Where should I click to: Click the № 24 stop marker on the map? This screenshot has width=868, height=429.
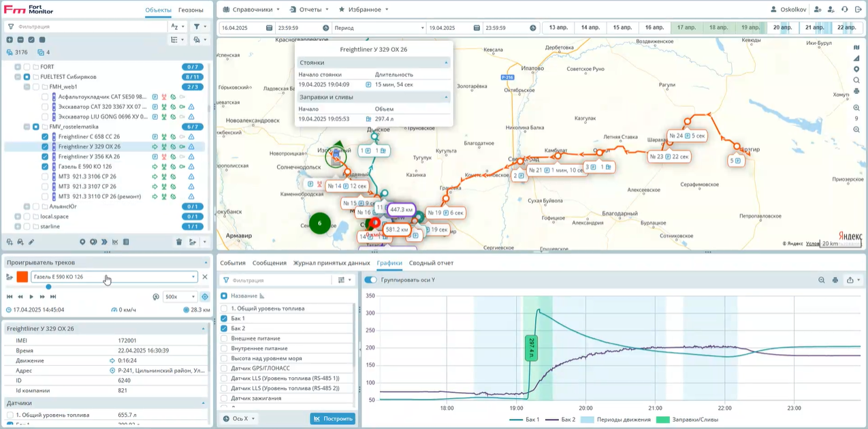689,136
